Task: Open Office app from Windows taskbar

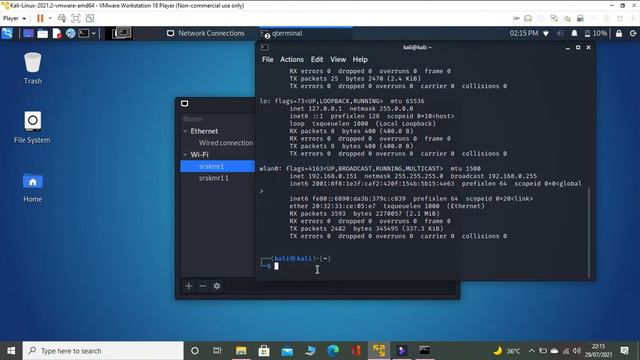Action: pos(356,351)
